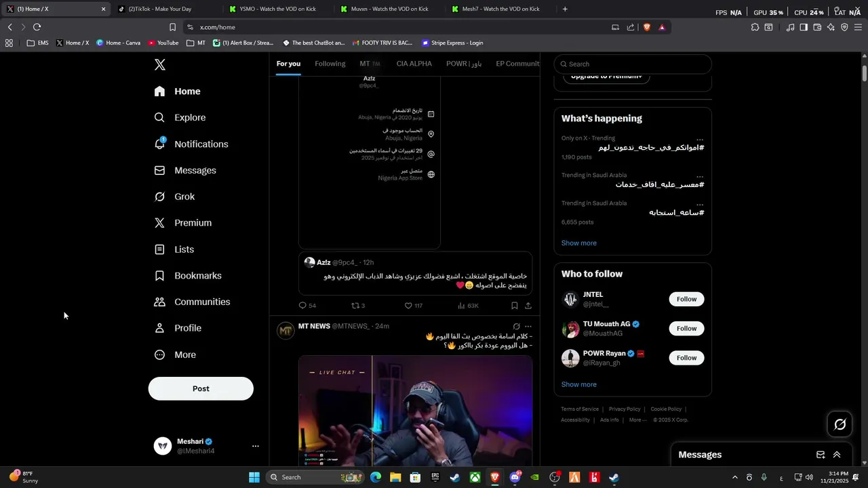Open options for second Saudi Arabia trend
Viewport: 868px width, 488px height.
click(x=700, y=176)
